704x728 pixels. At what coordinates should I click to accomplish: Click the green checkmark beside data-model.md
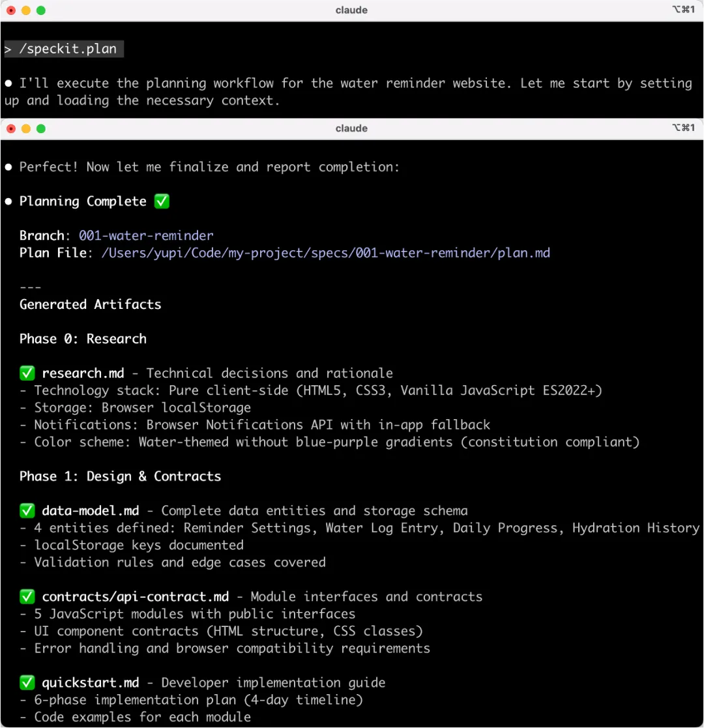27,511
